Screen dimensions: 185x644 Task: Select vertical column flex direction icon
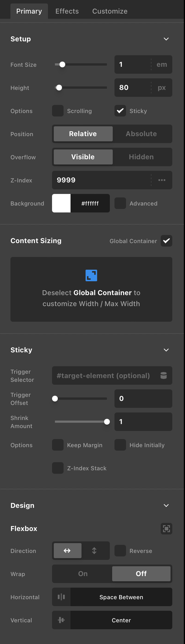[x=94, y=551]
